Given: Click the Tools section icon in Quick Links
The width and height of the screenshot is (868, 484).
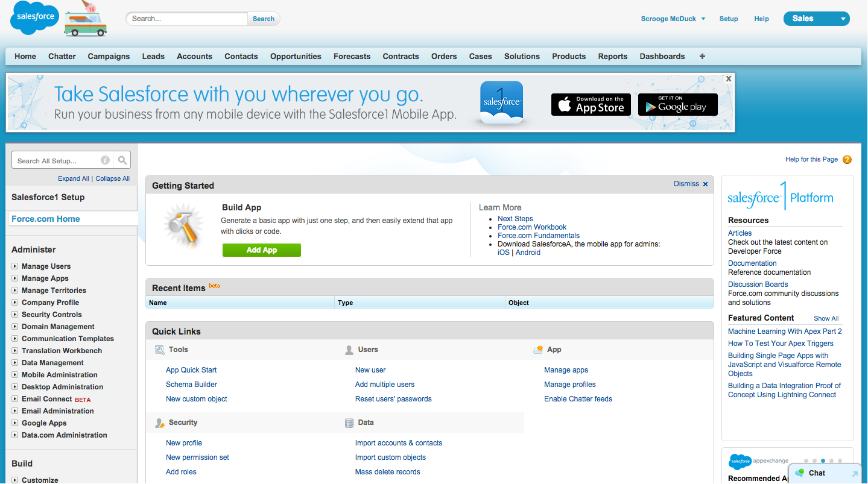Looking at the screenshot, I should (160, 350).
